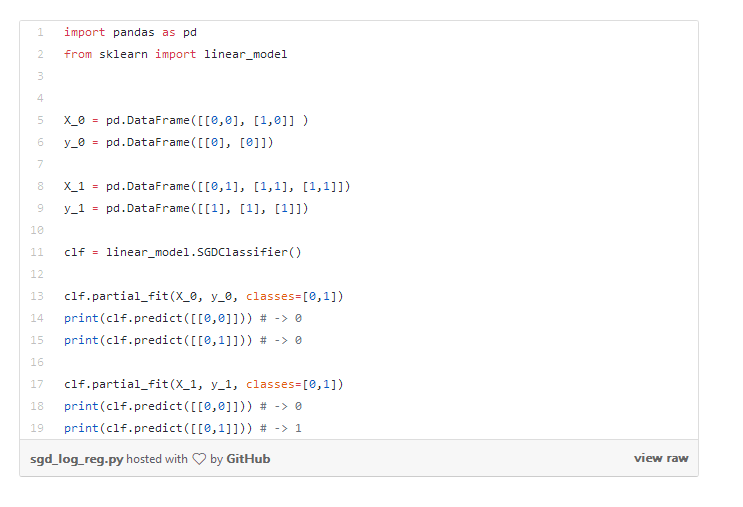The height and width of the screenshot is (507, 743).
Task: Select line number 19
Action: [x=38, y=428]
